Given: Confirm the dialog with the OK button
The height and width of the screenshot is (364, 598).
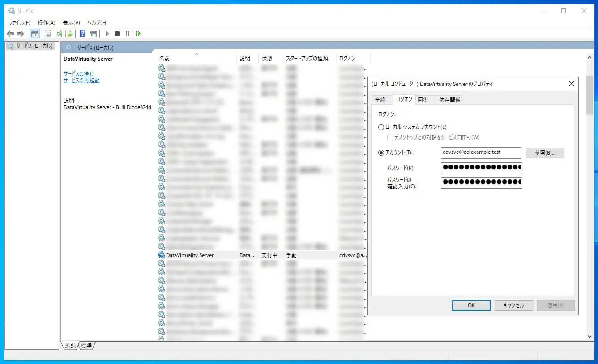Looking at the screenshot, I should coord(471,305).
